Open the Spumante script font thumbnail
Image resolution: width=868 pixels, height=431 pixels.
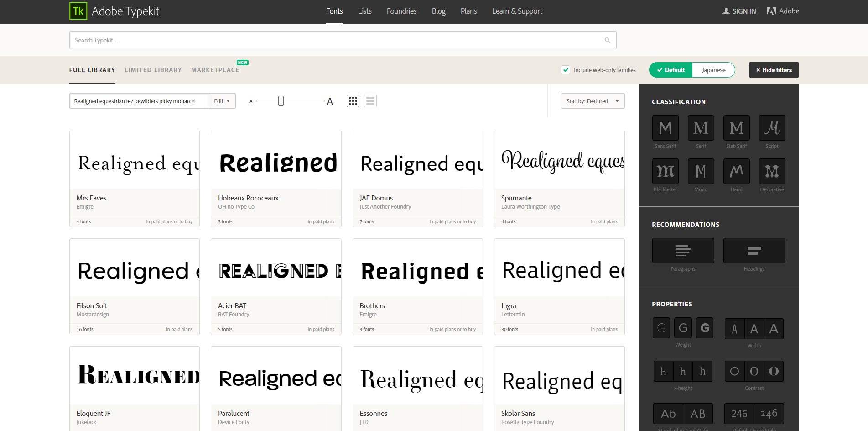tap(559, 160)
